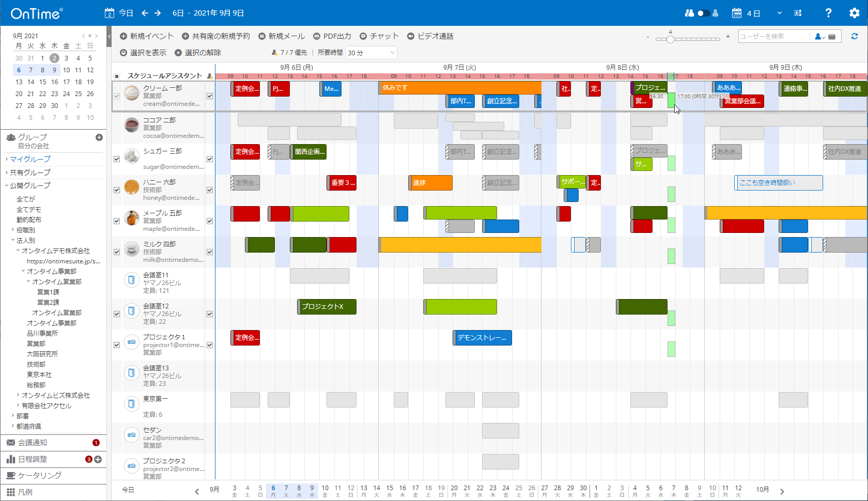Viewport: 868px width, 501px height.
Task: Toggle the 会議室12 row checkbox
Action: [x=117, y=314]
